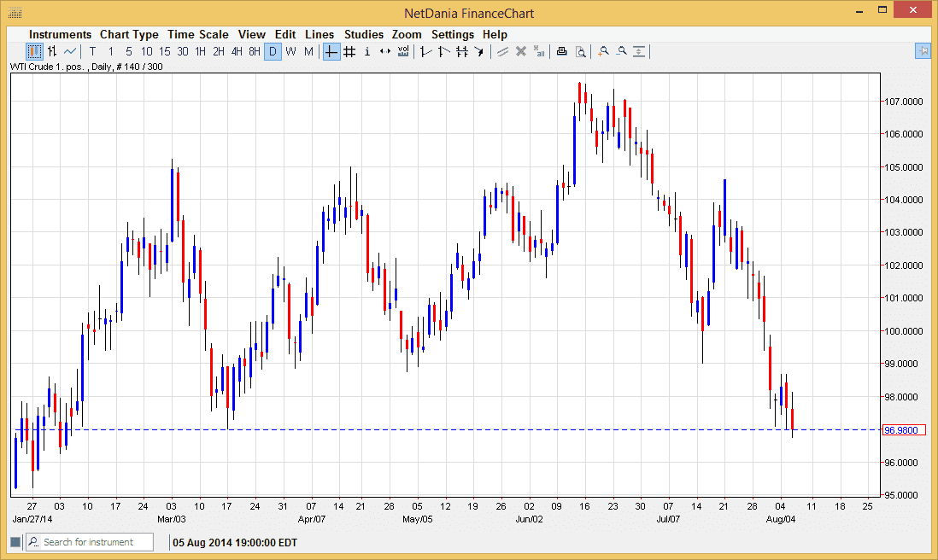Image resolution: width=938 pixels, height=560 pixels.
Task: Select the line chart type icon
Action: point(69,51)
